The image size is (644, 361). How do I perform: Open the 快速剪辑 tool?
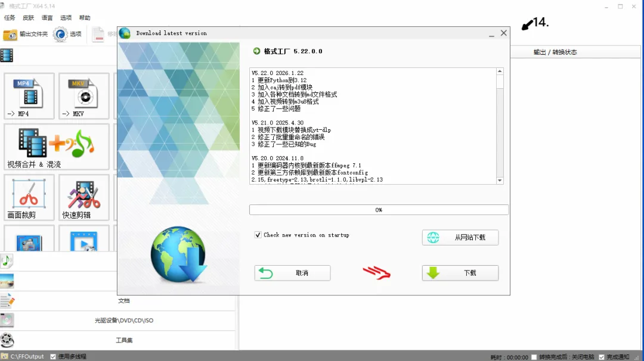click(x=84, y=197)
